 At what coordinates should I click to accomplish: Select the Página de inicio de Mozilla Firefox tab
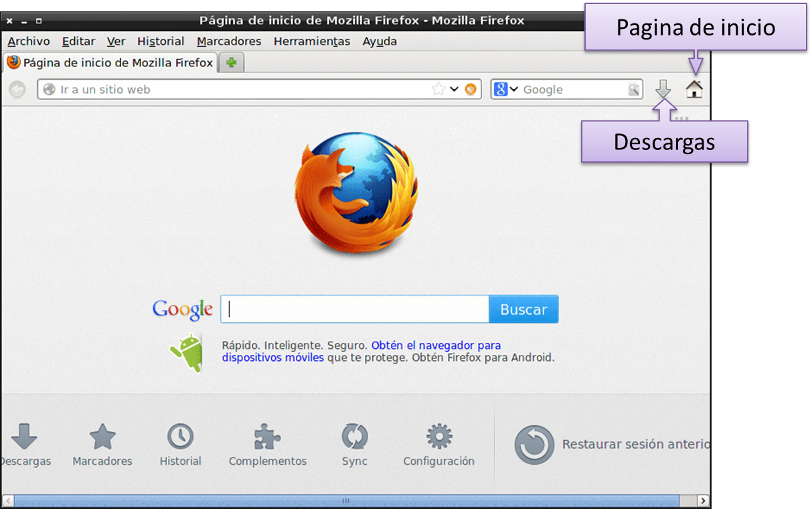coord(110,63)
